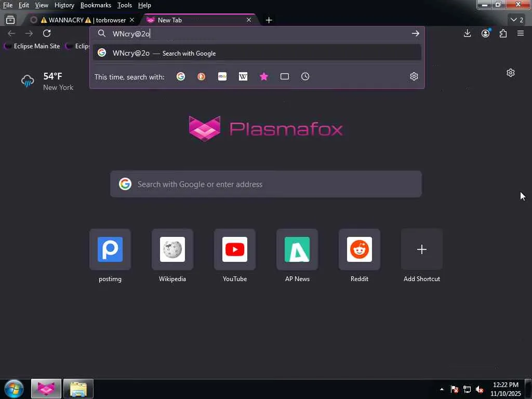
Task: Close the New Tab tab
Action: [x=249, y=20]
